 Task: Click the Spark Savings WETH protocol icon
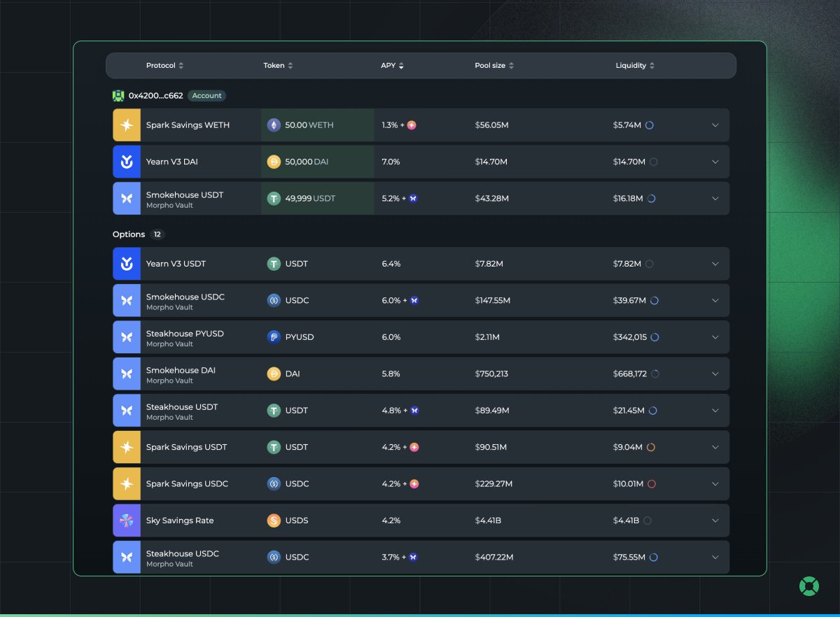127,125
